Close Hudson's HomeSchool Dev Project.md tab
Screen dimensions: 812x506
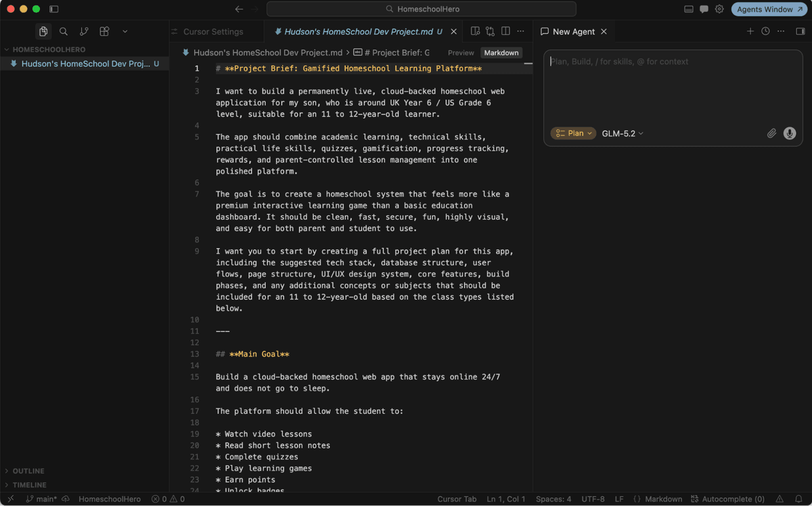tap(454, 32)
